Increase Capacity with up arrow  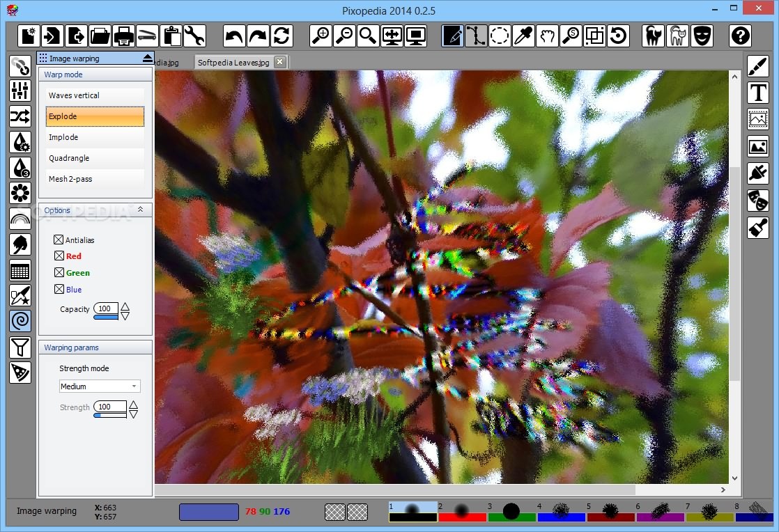click(x=125, y=306)
